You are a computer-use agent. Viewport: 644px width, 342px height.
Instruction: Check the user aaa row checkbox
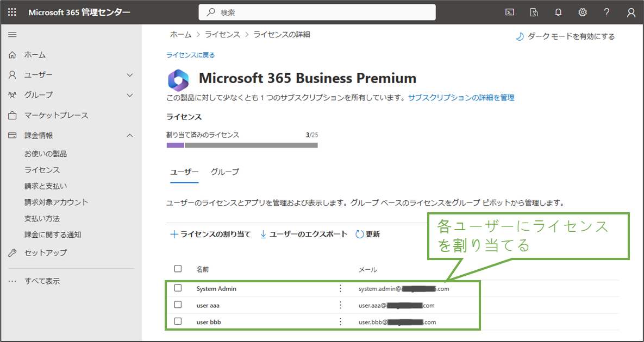click(178, 305)
